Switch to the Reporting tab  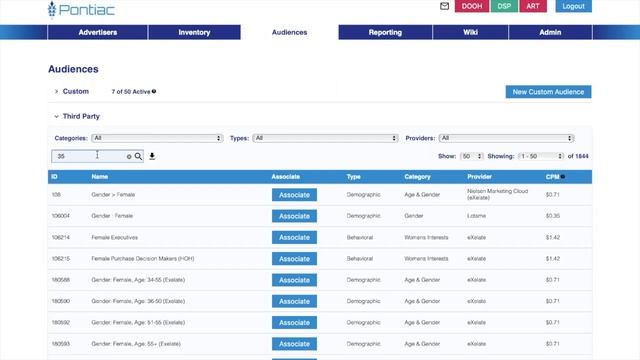click(385, 32)
